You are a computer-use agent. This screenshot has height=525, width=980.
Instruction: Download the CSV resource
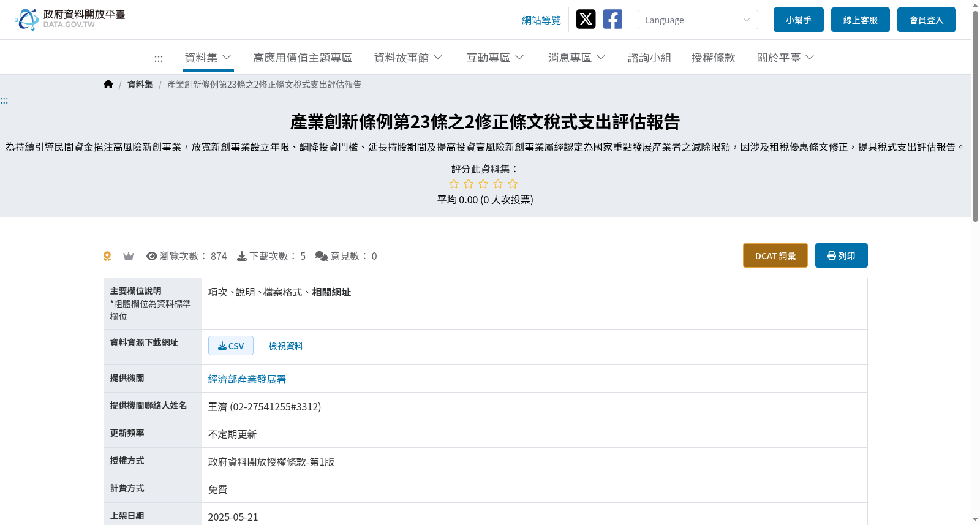231,346
